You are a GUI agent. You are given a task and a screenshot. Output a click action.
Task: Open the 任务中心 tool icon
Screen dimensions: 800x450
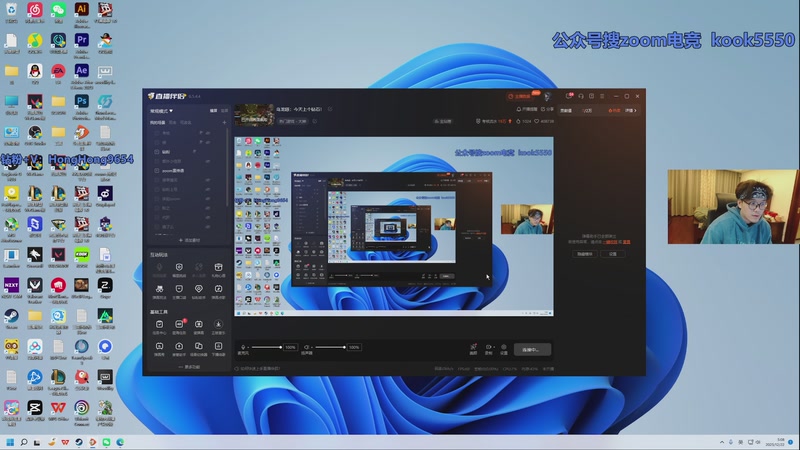160,325
